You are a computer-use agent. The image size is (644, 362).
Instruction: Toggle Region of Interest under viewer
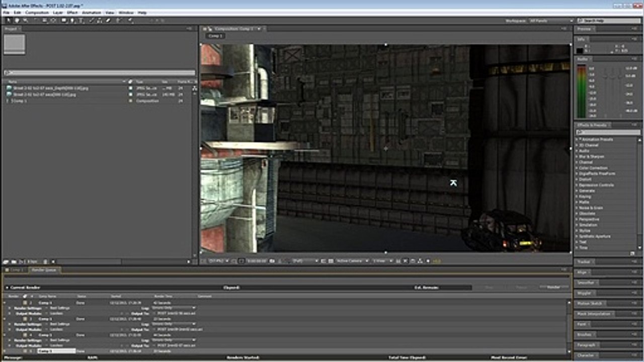point(323,261)
